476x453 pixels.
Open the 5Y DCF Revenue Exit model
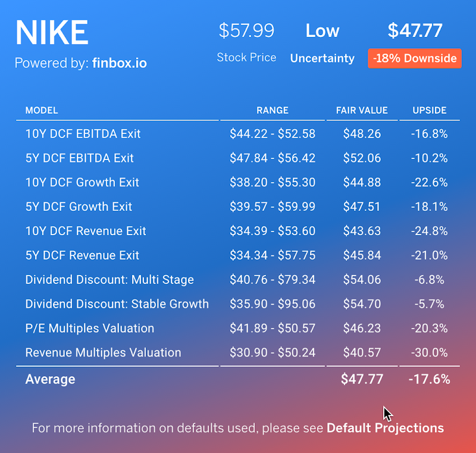(82, 255)
